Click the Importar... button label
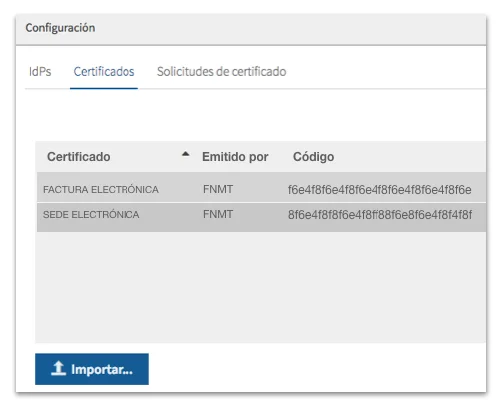Viewport: 503px width, 408px height. click(x=102, y=369)
